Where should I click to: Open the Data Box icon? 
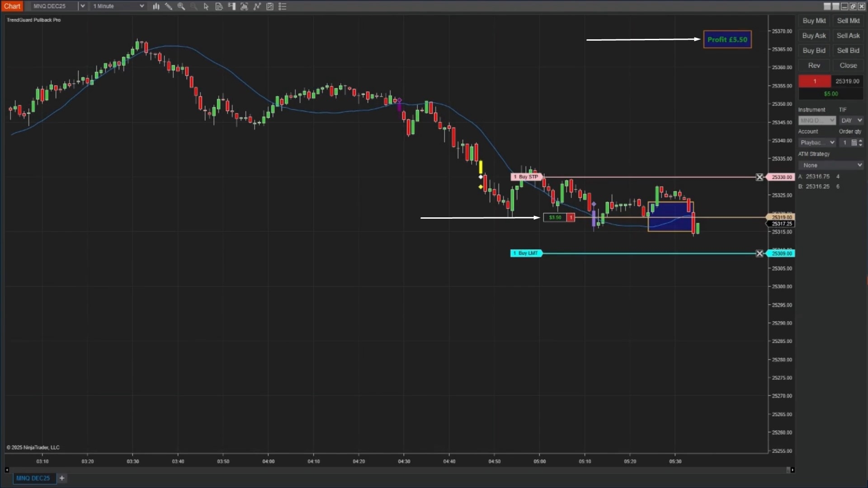click(219, 6)
